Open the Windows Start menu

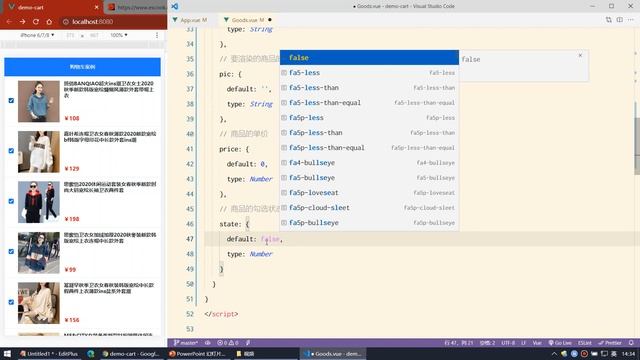[x=7, y=353]
